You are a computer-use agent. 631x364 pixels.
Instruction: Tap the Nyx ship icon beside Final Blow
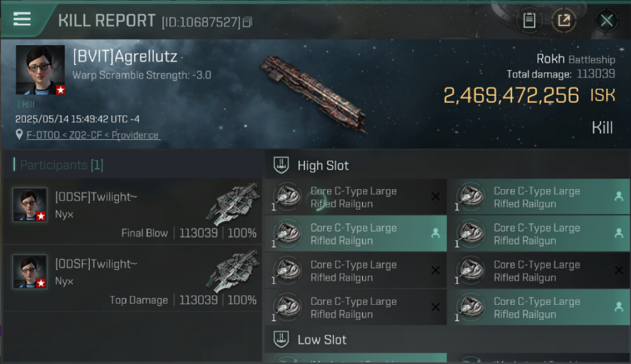pos(232,204)
